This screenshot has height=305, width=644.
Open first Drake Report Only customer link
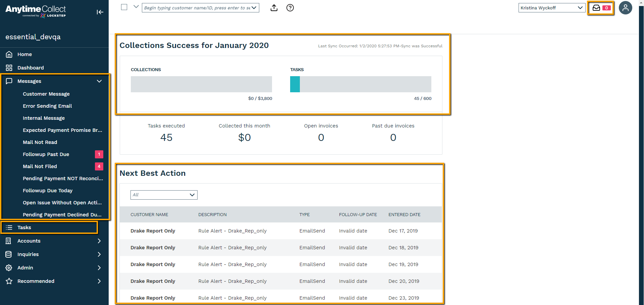pyautogui.click(x=153, y=231)
